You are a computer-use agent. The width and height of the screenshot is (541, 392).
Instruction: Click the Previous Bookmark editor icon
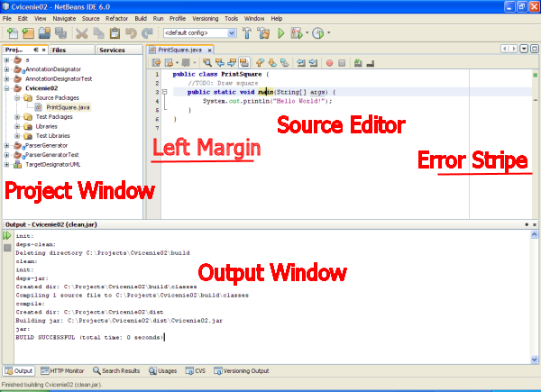point(260,62)
